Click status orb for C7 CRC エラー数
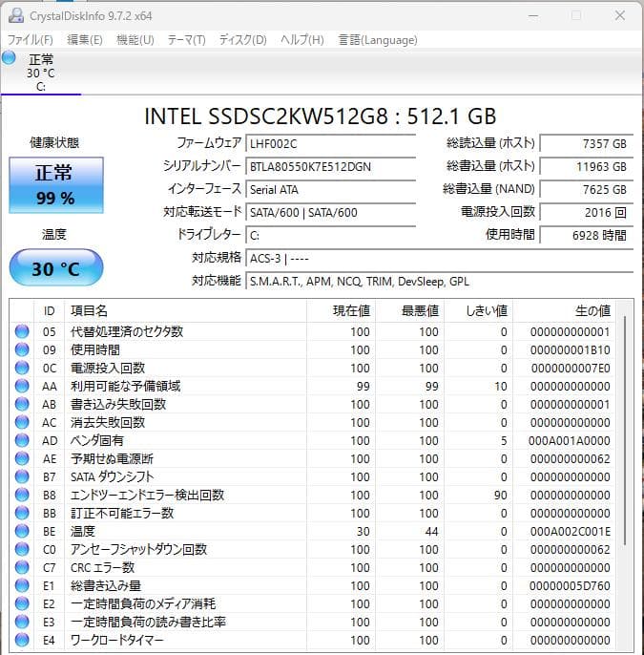 (22, 567)
